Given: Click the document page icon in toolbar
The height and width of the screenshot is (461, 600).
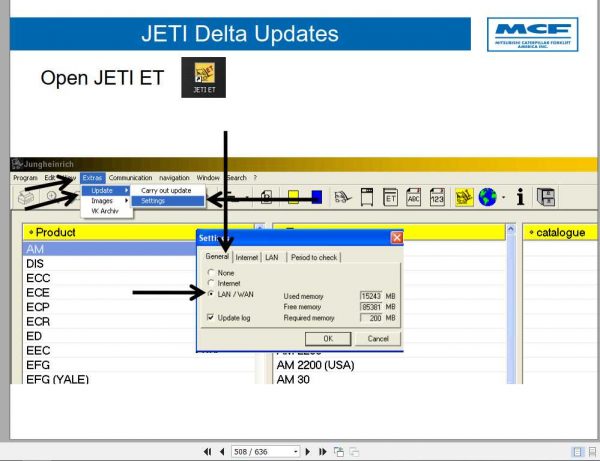Looking at the screenshot, I should pyautogui.click(x=266, y=197).
